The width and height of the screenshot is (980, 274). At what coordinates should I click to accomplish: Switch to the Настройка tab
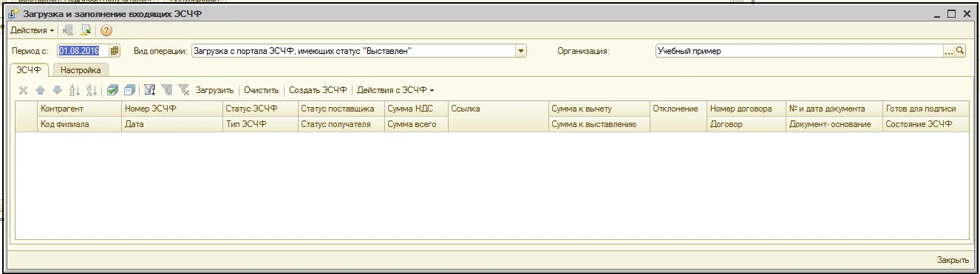pyautogui.click(x=81, y=70)
